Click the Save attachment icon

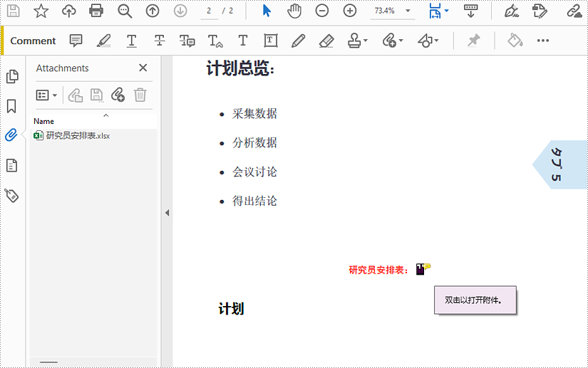point(97,95)
